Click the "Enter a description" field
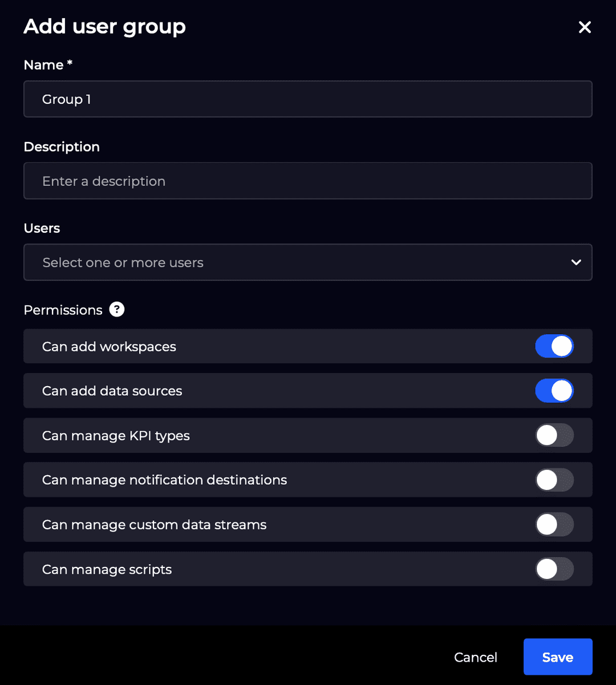This screenshot has width=616, height=685. pos(308,181)
